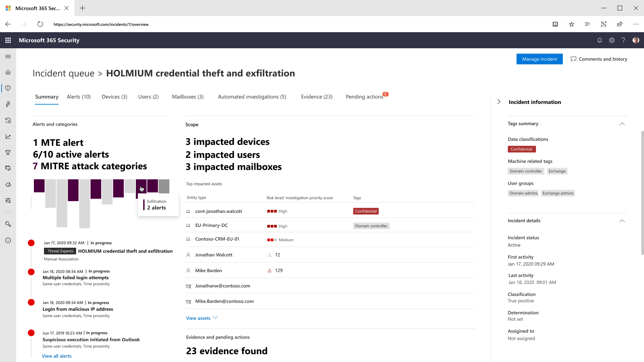Switch to the Alerts (10) tab
The image size is (644, 362).
pyautogui.click(x=78, y=97)
